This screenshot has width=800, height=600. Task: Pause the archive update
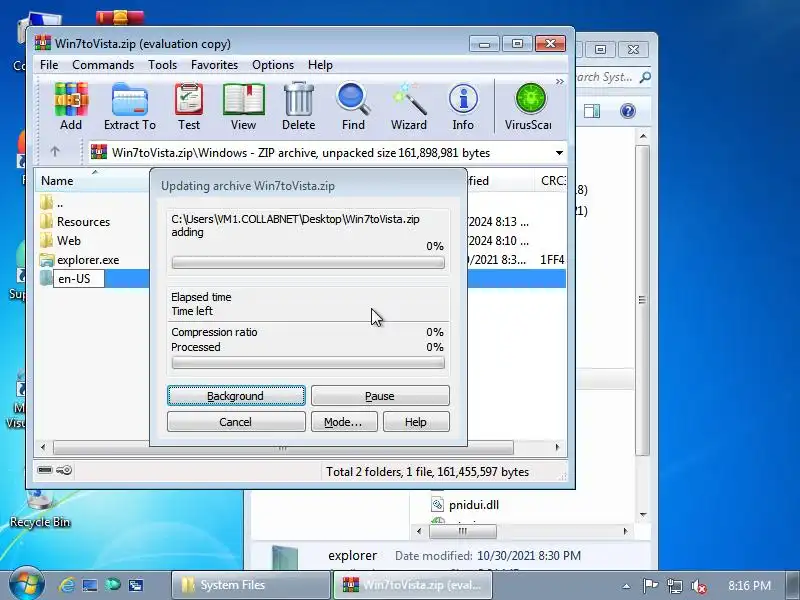380,396
